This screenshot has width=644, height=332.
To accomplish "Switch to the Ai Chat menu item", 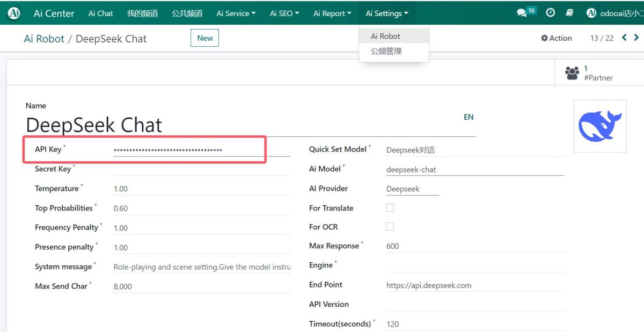I will click(100, 13).
